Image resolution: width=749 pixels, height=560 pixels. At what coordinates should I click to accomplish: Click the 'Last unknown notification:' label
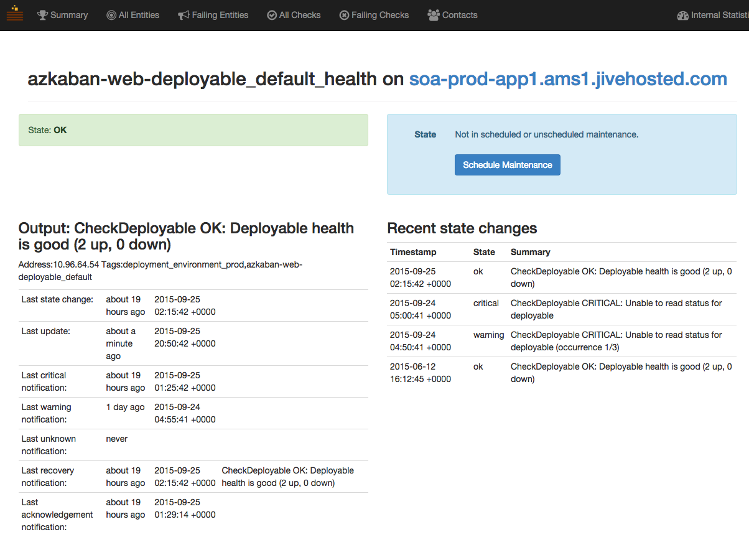[x=49, y=445]
